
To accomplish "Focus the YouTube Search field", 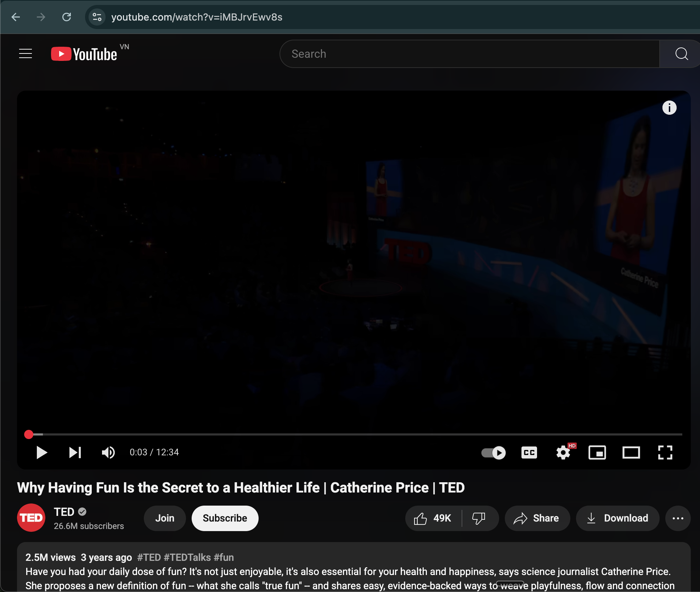I will point(470,54).
